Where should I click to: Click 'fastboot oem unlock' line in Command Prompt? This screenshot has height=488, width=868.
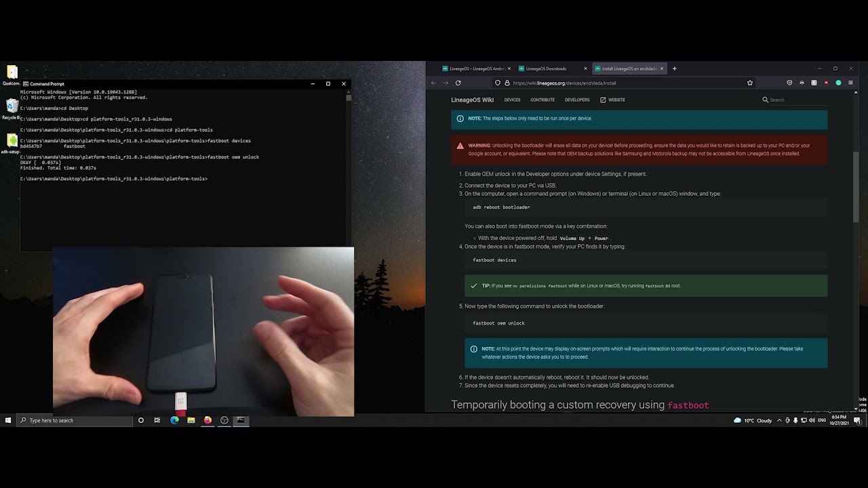140,157
